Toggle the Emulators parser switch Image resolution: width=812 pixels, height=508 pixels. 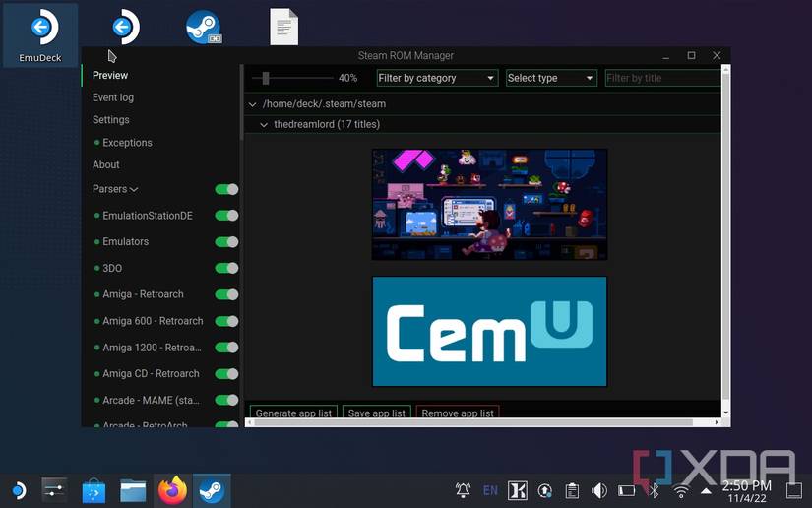tap(226, 242)
